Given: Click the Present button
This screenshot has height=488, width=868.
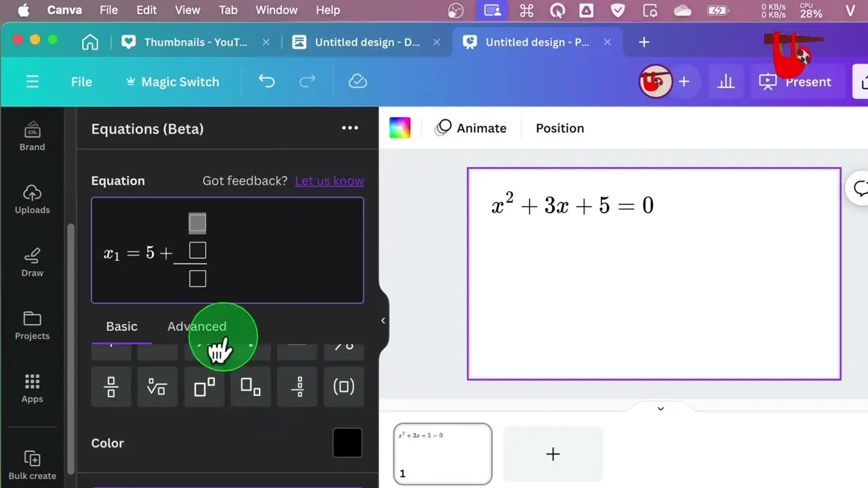Looking at the screenshot, I should point(795,82).
